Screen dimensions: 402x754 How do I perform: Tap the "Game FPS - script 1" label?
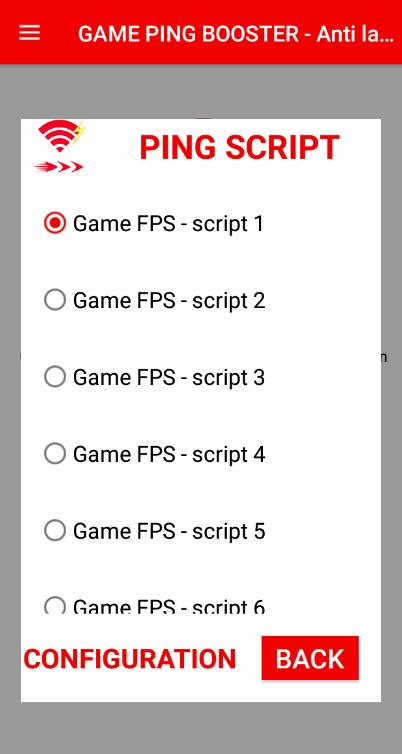coord(168,224)
